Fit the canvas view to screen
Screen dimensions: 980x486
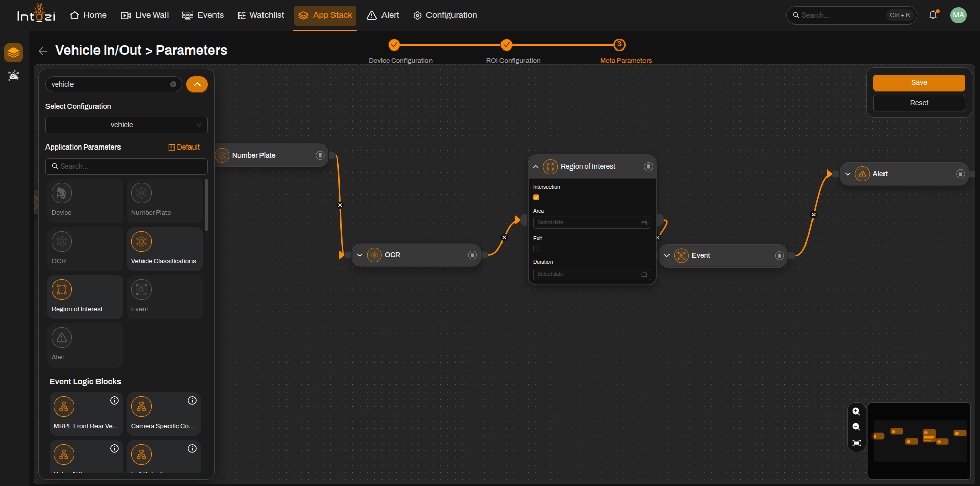[856, 443]
